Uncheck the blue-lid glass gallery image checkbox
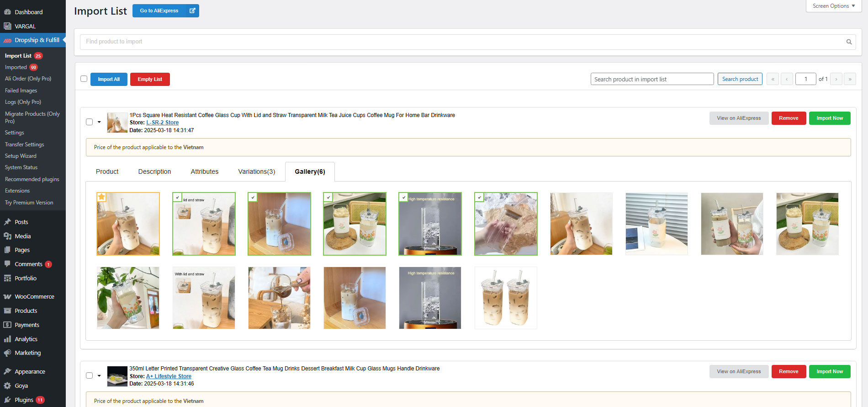868x407 pixels. (x=253, y=197)
